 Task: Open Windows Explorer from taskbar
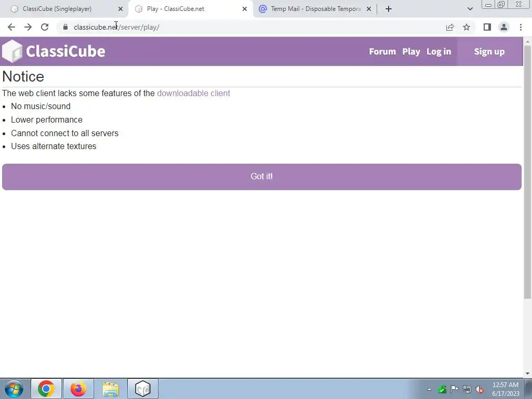(x=111, y=389)
